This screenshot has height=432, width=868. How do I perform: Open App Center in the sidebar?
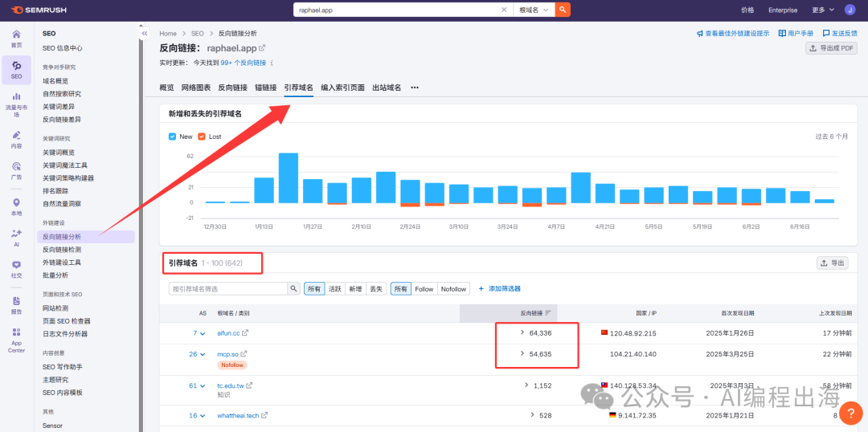click(16, 340)
